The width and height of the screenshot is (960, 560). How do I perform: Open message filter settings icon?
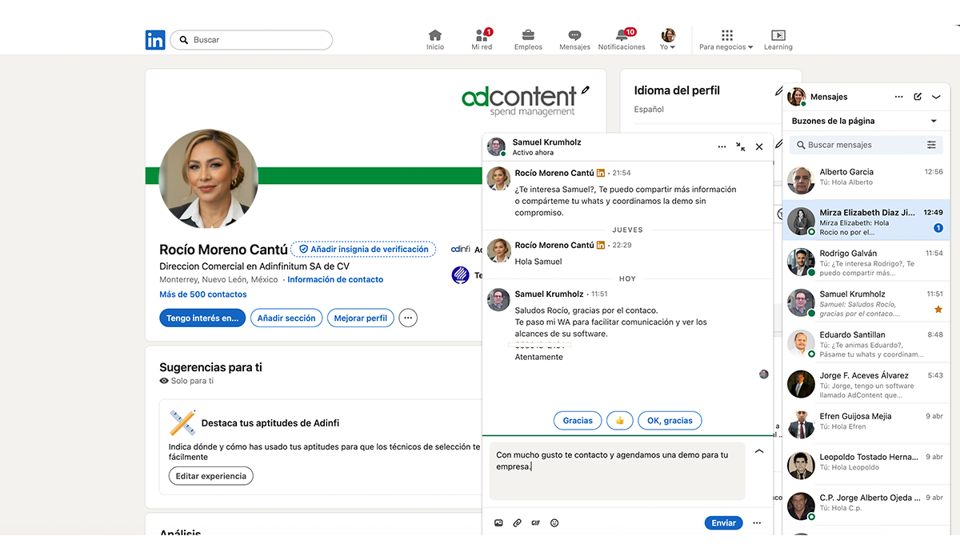click(x=931, y=145)
